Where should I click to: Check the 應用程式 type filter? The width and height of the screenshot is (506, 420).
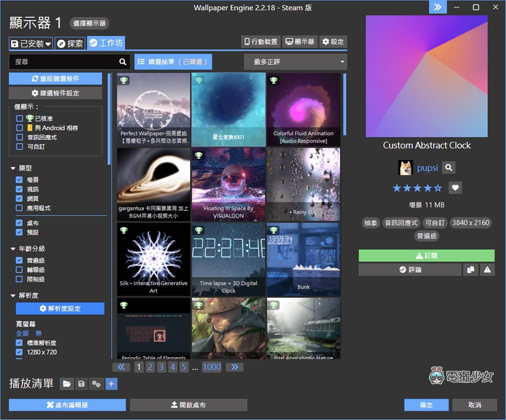pyautogui.click(x=20, y=208)
